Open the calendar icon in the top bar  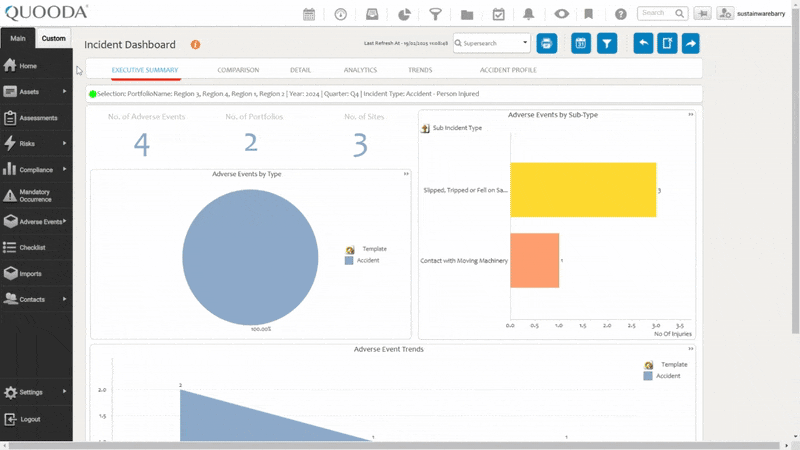(x=309, y=14)
